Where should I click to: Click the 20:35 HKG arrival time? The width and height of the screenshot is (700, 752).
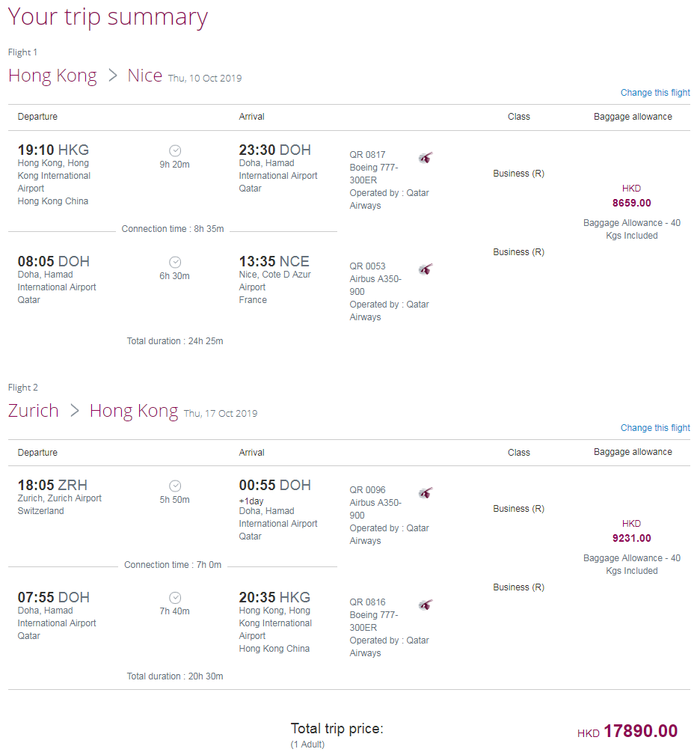click(x=274, y=597)
